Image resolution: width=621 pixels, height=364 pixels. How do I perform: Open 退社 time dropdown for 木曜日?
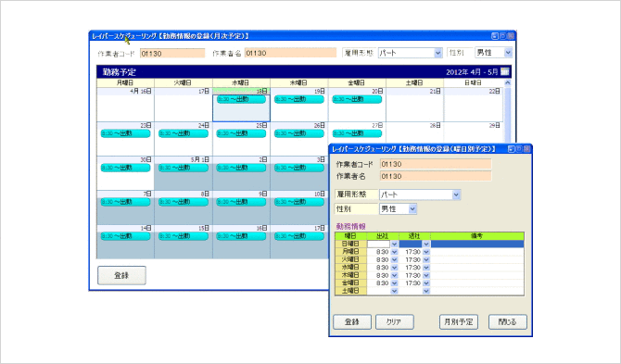[426, 275]
